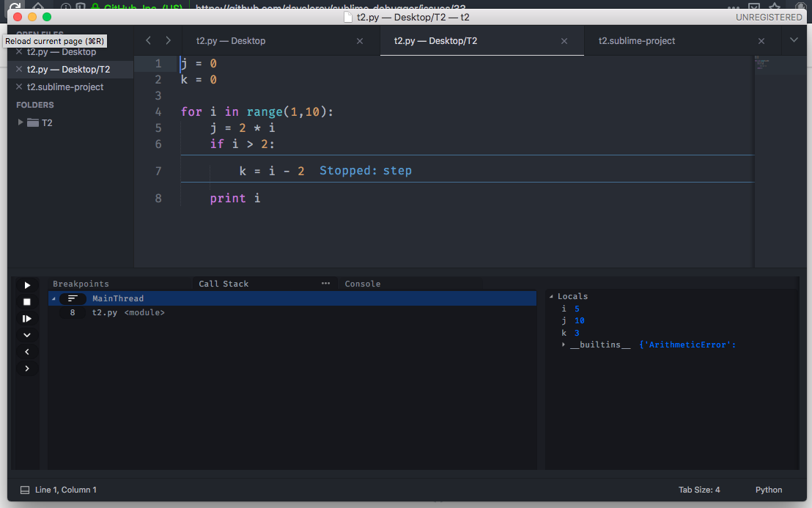
Task: Click the Step Into chevron icon
Action: click(27, 334)
